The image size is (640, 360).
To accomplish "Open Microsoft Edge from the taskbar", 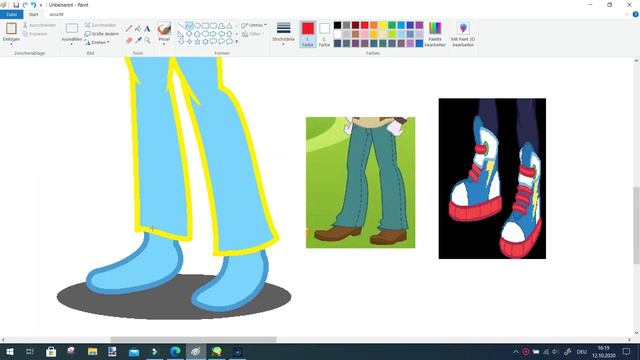I will coord(176,351).
